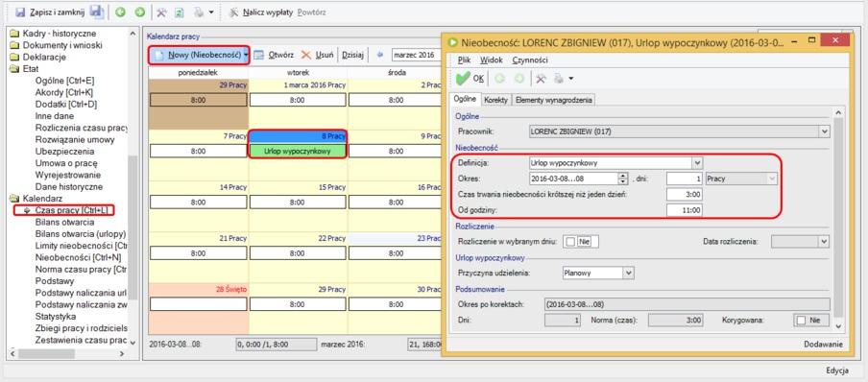Screen dimensions: 868x382
Task: Click the Okres date field
Action: 574,179
